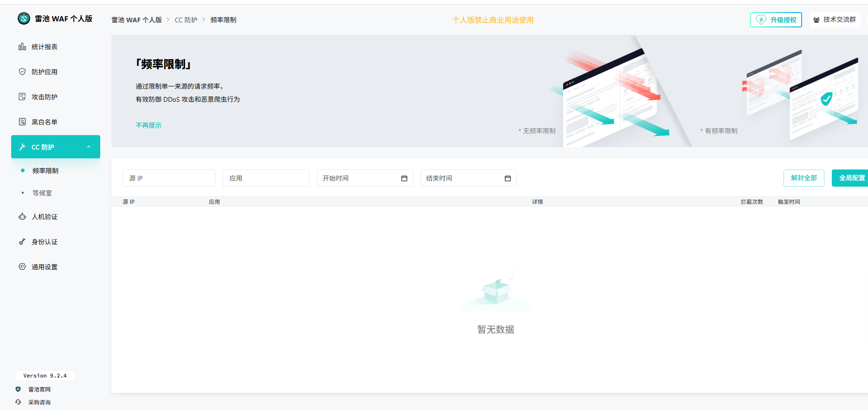The image size is (868, 410).
Task: Go to CC 防护 breadcrumb
Action: (x=186, y=20)
